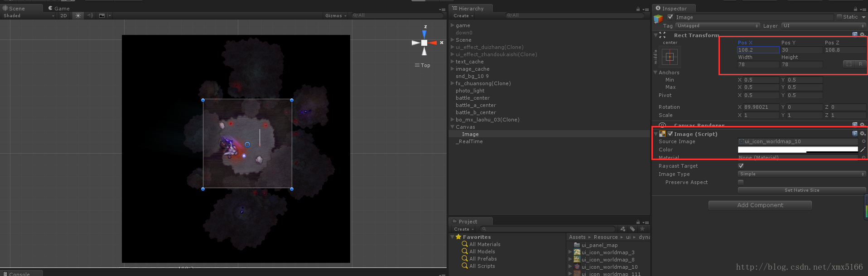The width and height of the screenshot is (868, 276).
Task: Lock the Hierarchy panel
Action: point(638,9)
